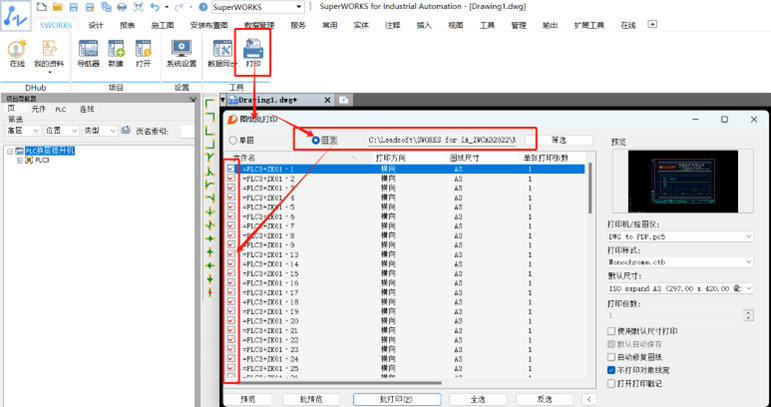Open the 高层 filter dropdown
This screenshot has height=407, width=771.
click(23, 131)
